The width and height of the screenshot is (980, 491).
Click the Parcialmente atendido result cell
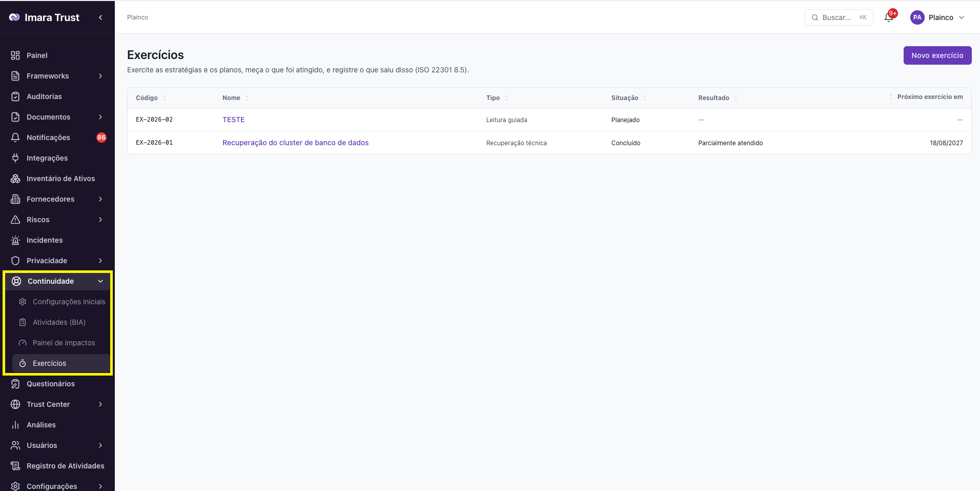[730, 143]
